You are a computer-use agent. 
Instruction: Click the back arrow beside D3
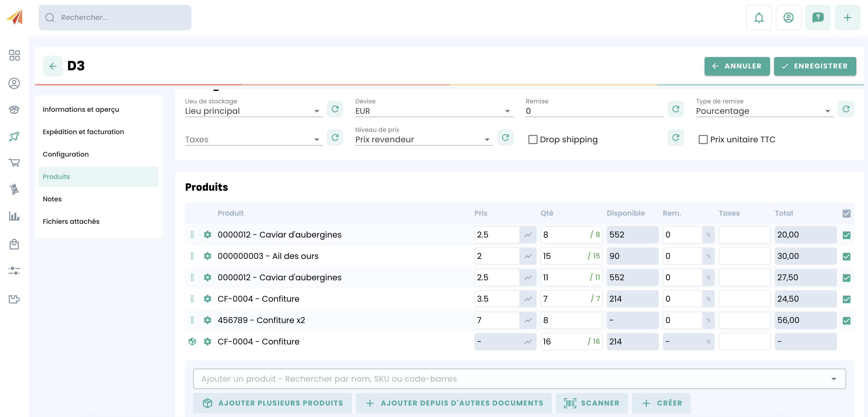[53, 66]
